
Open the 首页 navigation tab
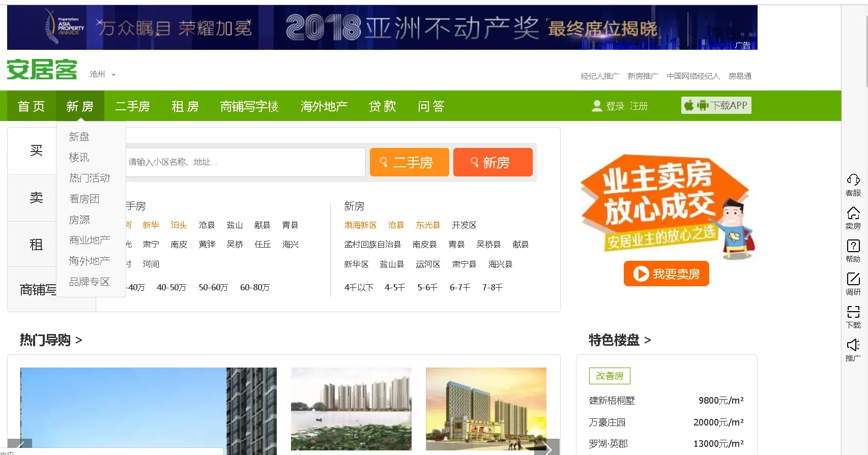31,106
